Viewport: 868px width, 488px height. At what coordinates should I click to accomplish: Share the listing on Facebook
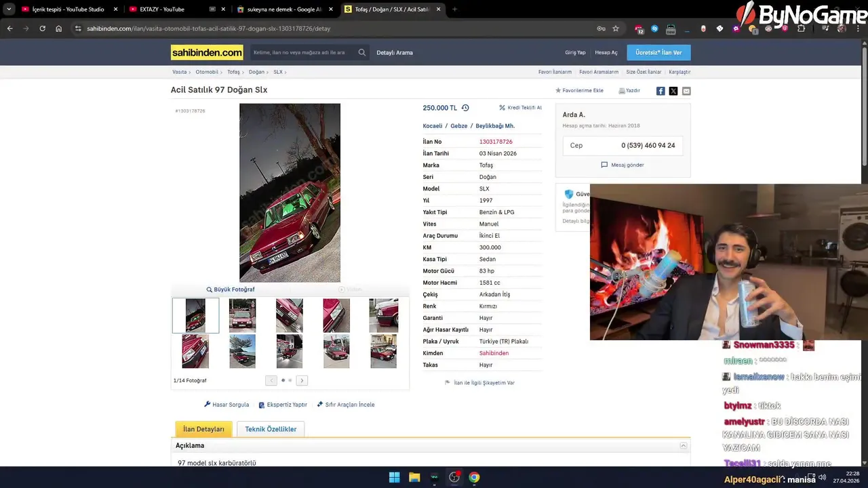point(660,91)
